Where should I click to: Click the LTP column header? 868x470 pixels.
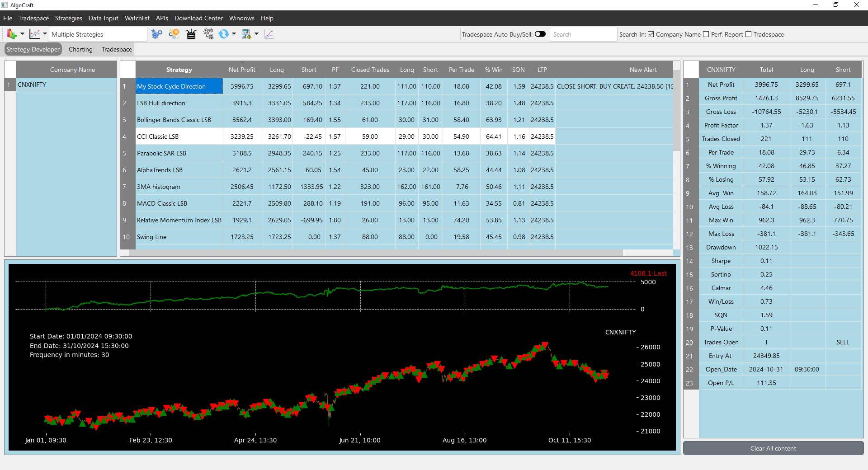pyautogui.click(x=542, y=70)
